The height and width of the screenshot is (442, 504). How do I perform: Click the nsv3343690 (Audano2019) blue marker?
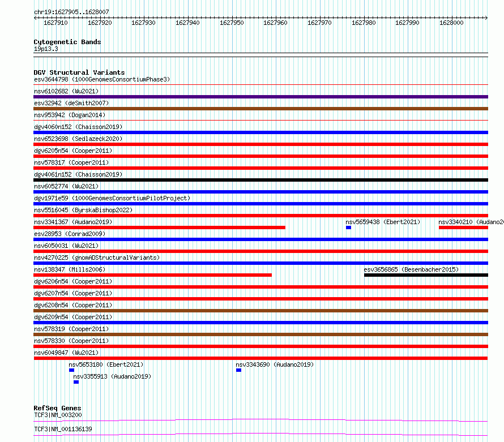pyautogui.click(x=238, y=370)
